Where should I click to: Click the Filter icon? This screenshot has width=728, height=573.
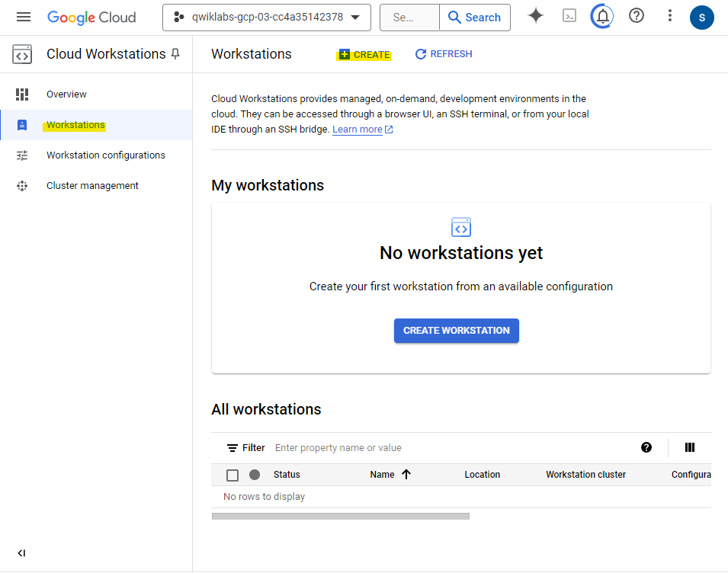tap(233, 448)
